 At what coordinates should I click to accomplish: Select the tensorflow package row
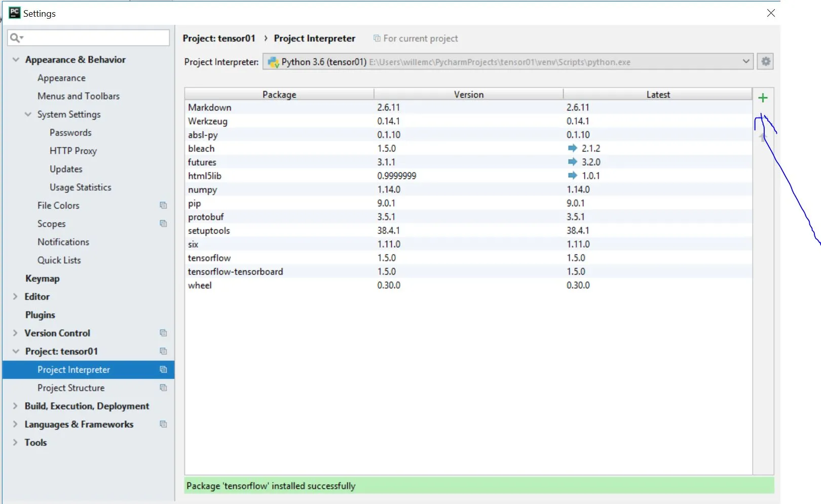click(468, 258)
